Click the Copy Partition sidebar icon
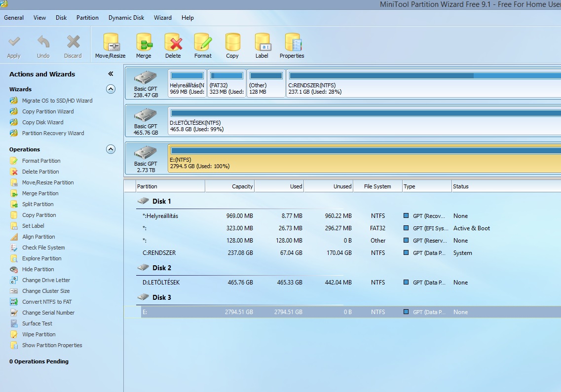This screenshot has width=561, height=392. [x=14, y=215]
